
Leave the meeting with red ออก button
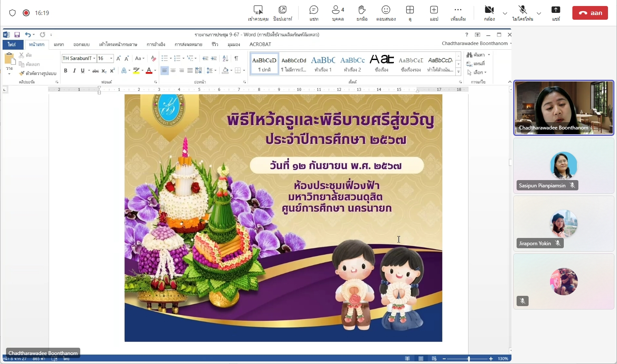pyautogui.click(x=590, y=13)
